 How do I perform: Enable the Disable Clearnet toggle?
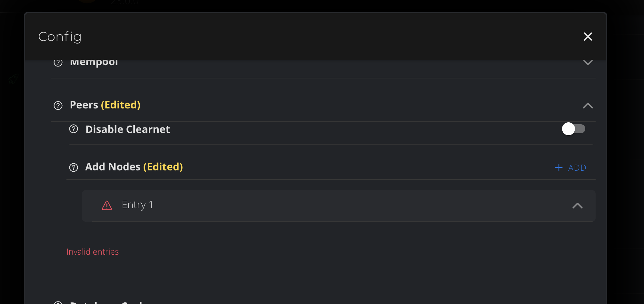(x=574, y=129)
